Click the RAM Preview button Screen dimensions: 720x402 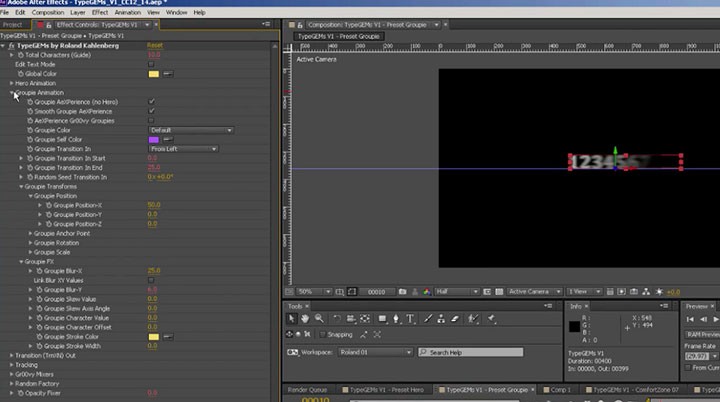[702, 334]
